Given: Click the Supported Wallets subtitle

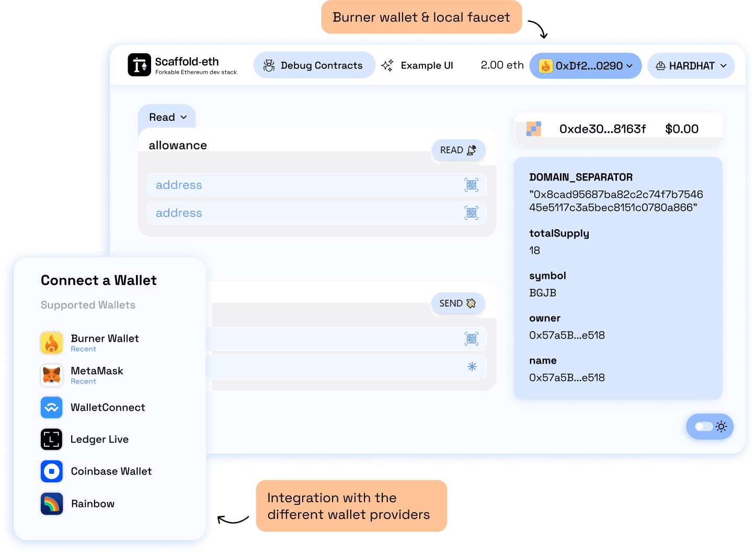Looking at the screenshot, I should pos(88,305).
